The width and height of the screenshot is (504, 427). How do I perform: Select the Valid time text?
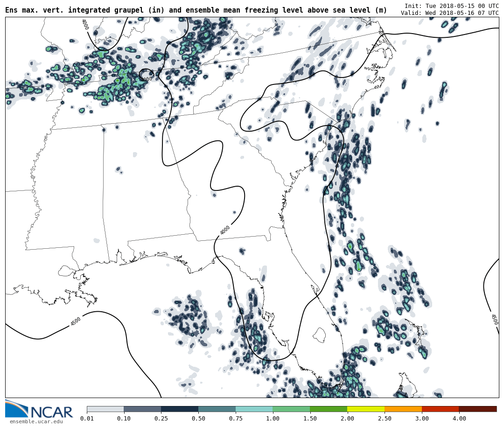(449, 13)
